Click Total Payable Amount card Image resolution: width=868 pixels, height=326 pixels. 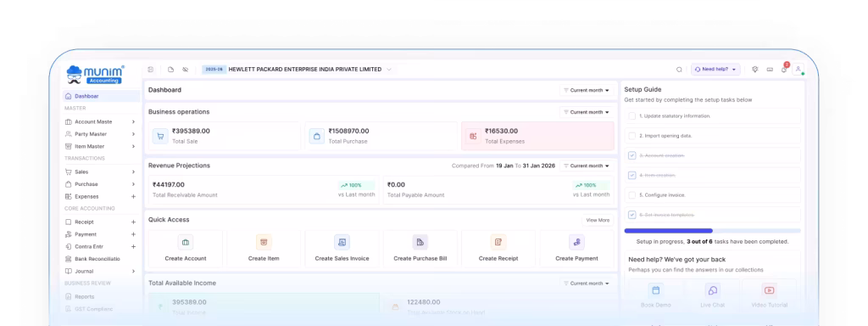(x=498, y=189)
